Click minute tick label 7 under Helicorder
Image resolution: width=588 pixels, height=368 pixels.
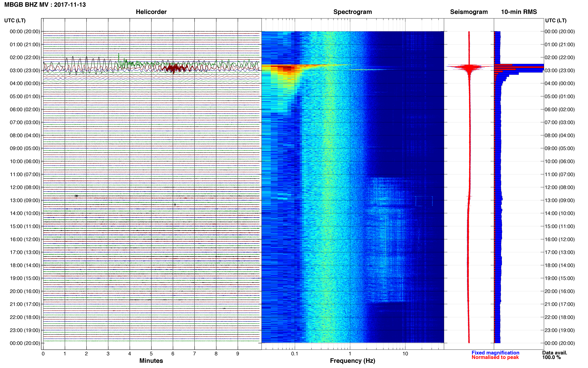195,354
